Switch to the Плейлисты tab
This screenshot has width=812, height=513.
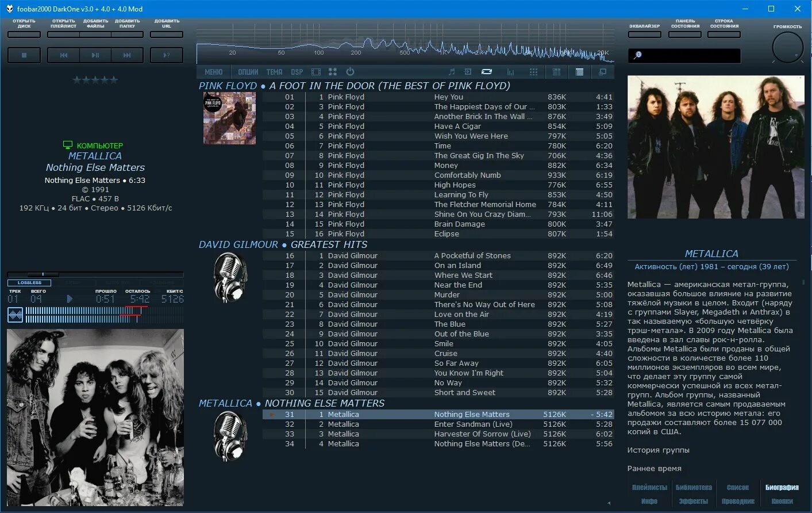pos(649,487)
